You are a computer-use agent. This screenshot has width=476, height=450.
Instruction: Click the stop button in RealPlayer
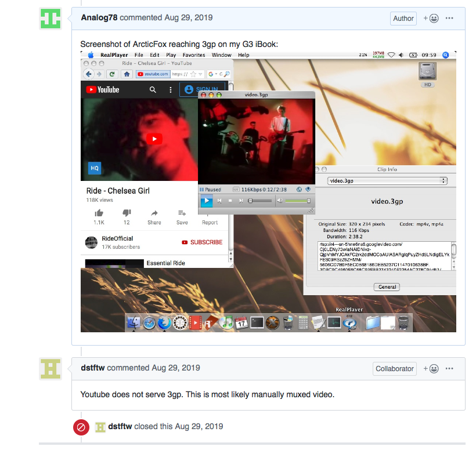(230, 201)
